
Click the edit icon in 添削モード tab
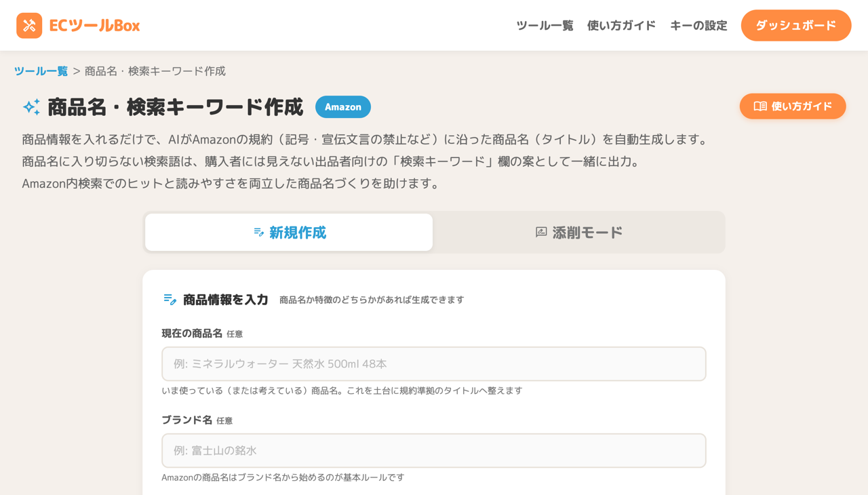541,233
